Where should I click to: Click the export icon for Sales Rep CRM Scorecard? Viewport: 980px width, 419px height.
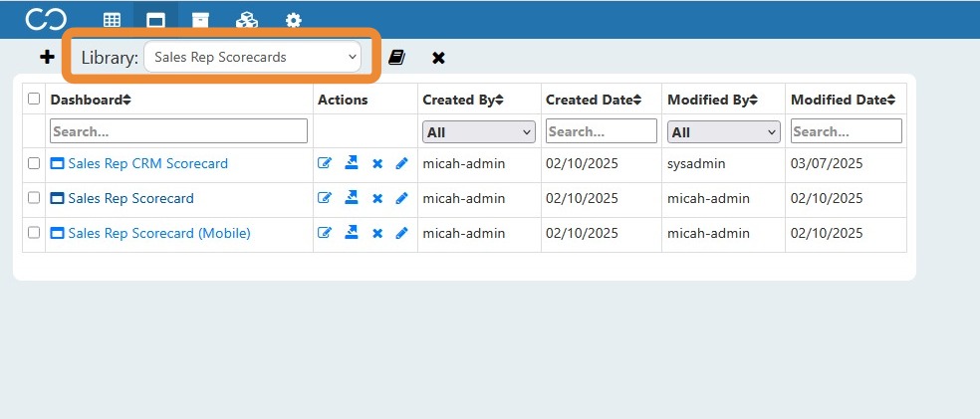(x=352, y=163)
